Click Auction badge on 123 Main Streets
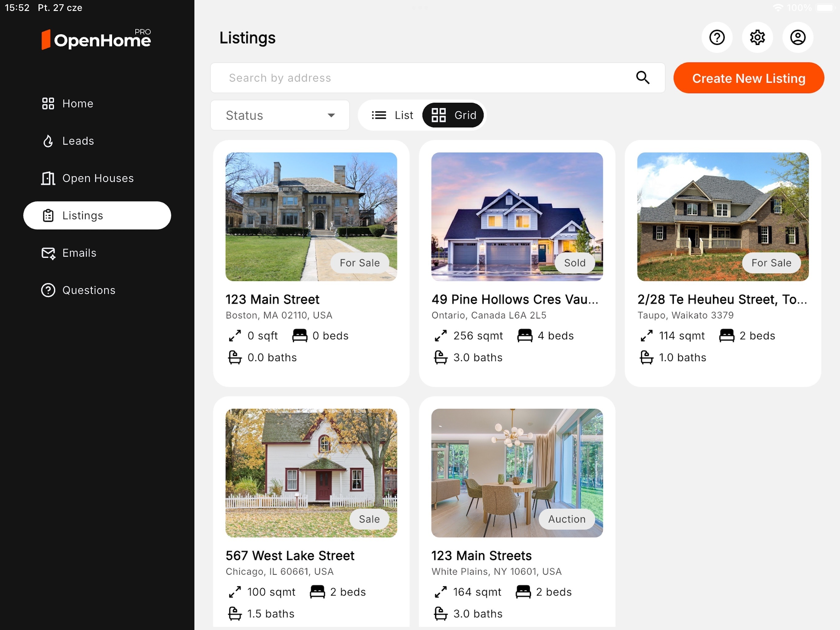Screen dimensions: 840x630 click(567, 519)
